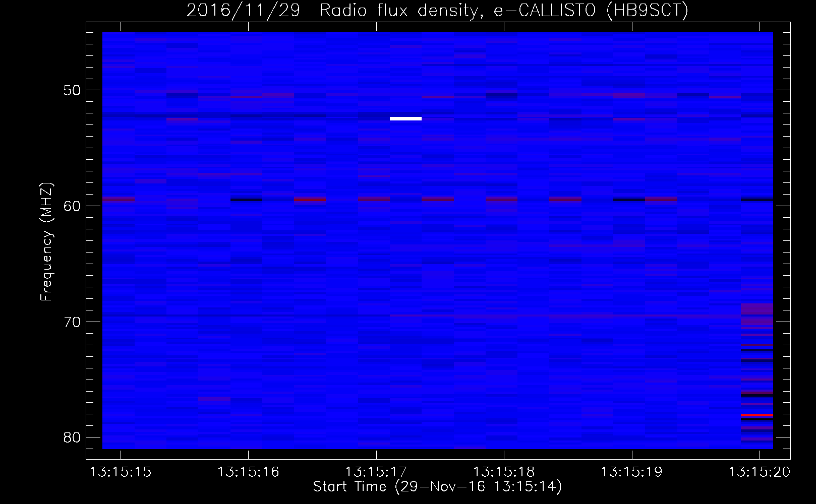Click the 60 frequency tick label
816x504 pixels.
tap(72, 206)
